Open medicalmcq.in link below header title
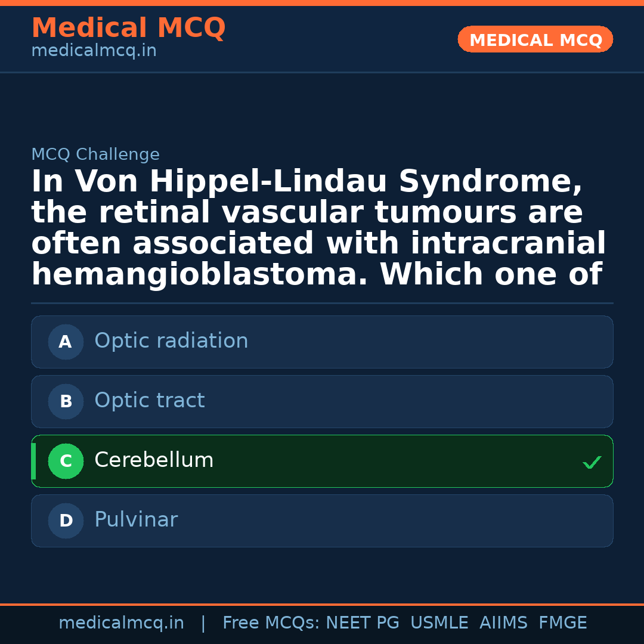Viewport: 644px width, 644px height. tap(94, 51)
